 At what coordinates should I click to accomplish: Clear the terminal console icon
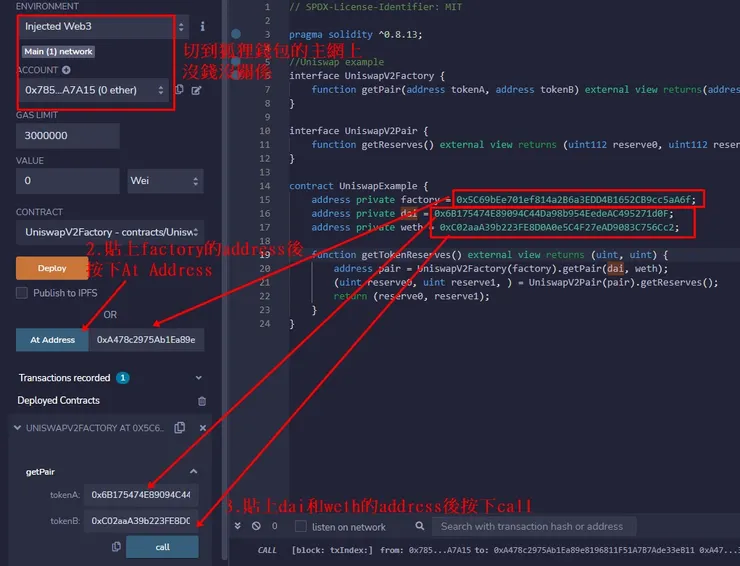pyautogui.click(x=256, y=526)
